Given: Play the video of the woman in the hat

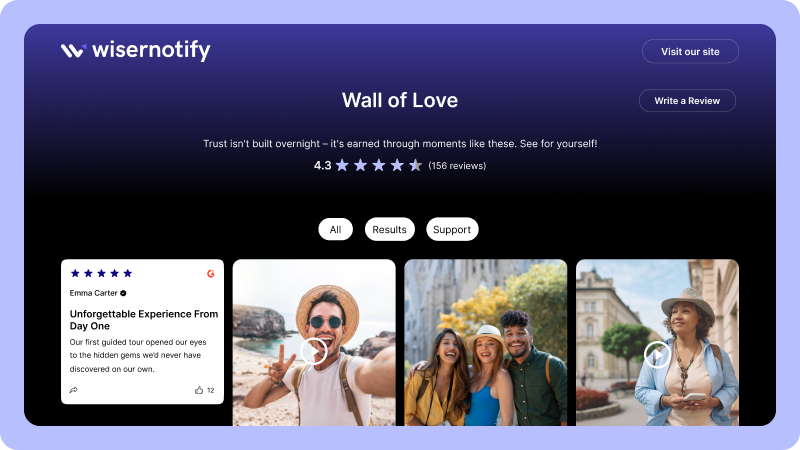Looking at the screenshot, I should tap(657, 354).
